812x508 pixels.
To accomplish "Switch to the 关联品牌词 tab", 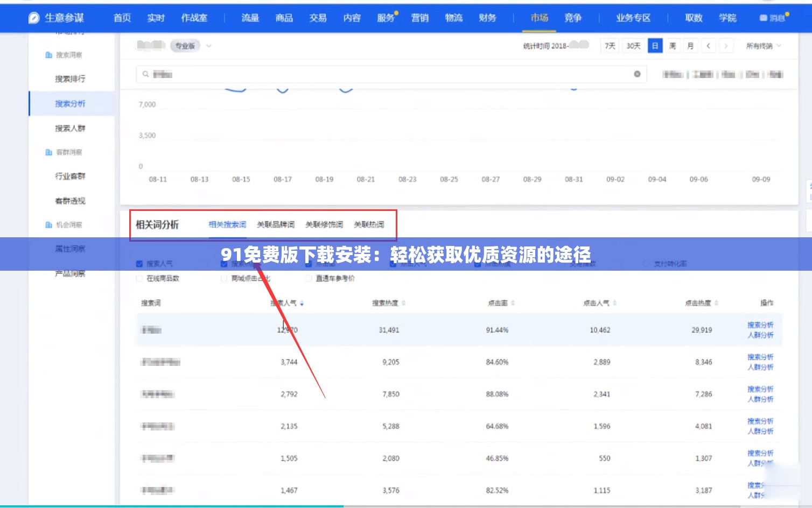I will (x=276, y=224).
